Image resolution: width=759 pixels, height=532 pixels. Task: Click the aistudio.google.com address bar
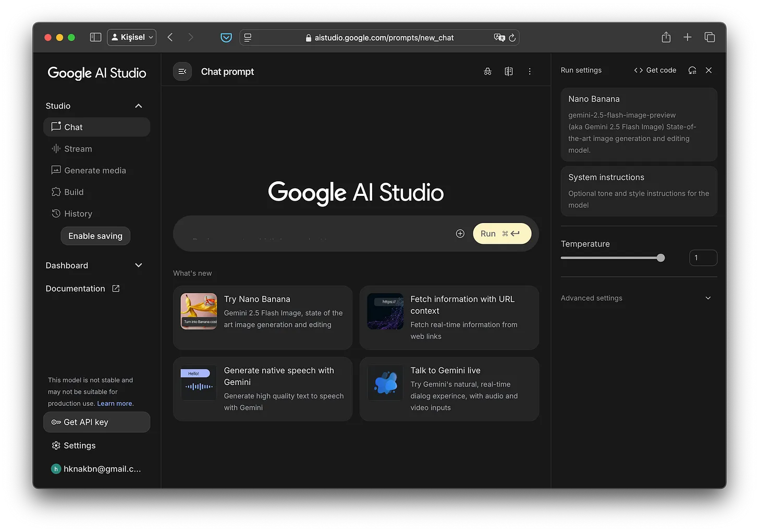point(379,38)
